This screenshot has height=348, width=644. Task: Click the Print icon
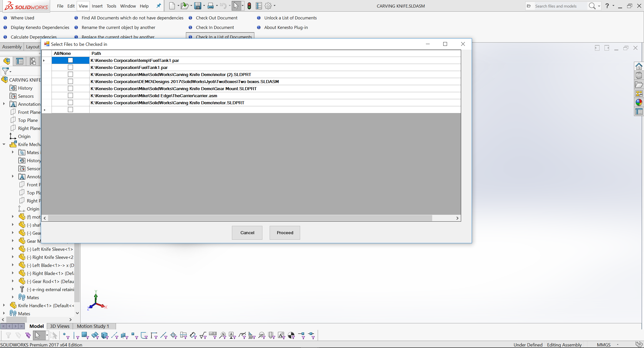tap(211, 6)
